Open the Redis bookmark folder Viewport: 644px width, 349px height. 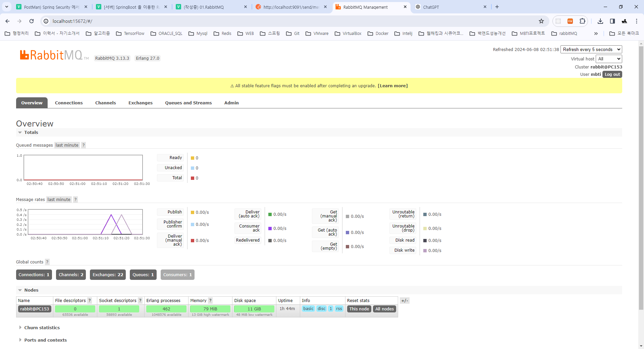(x=222, y=33)
